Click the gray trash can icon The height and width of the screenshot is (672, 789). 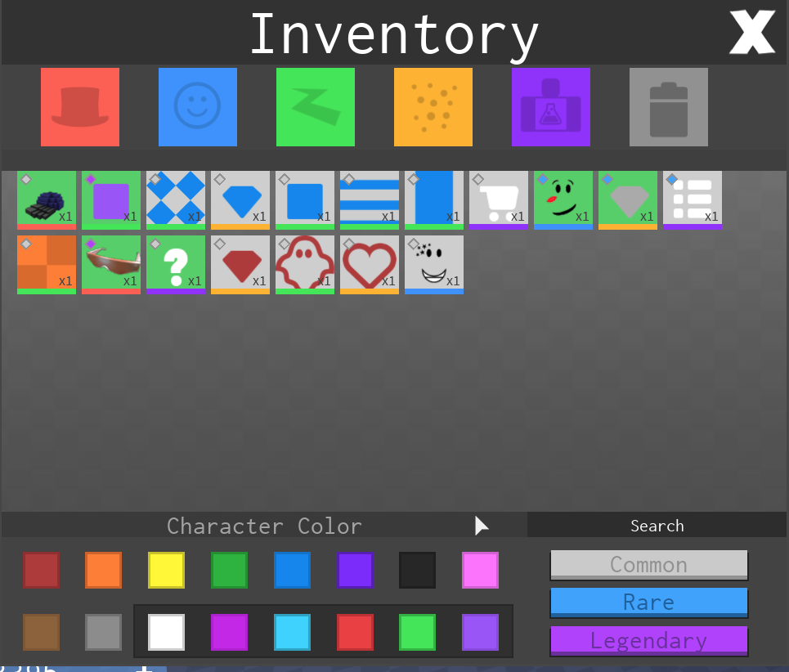(x=669, y=107)
